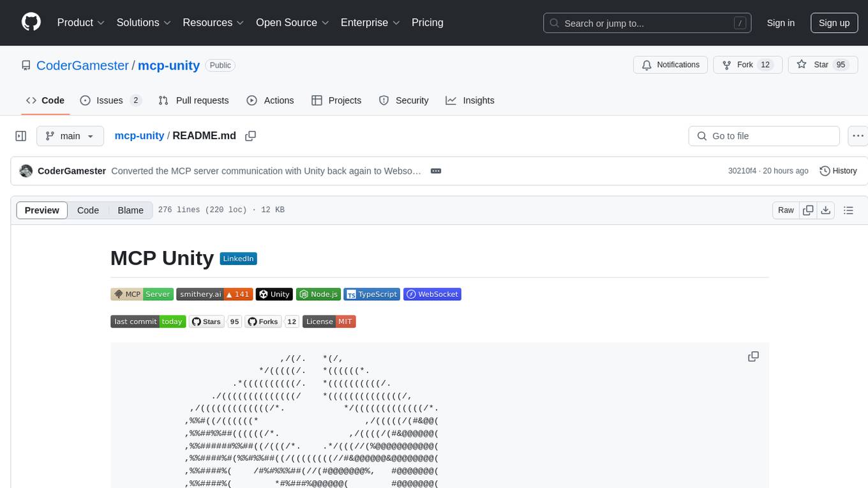Click the MCP Unity heading

162,258
